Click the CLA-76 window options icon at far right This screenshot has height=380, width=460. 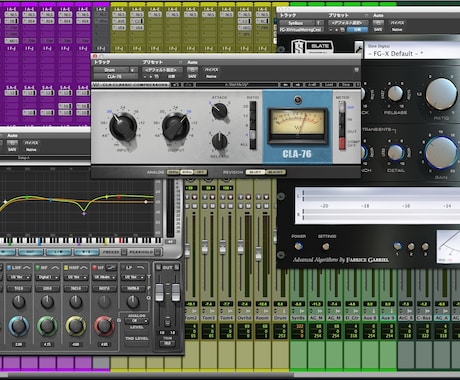[356, 70]
